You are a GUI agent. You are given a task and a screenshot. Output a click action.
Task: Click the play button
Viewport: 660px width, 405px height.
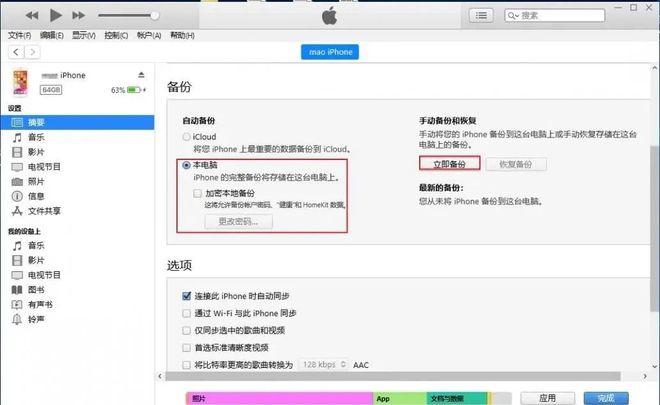point(56,16)
